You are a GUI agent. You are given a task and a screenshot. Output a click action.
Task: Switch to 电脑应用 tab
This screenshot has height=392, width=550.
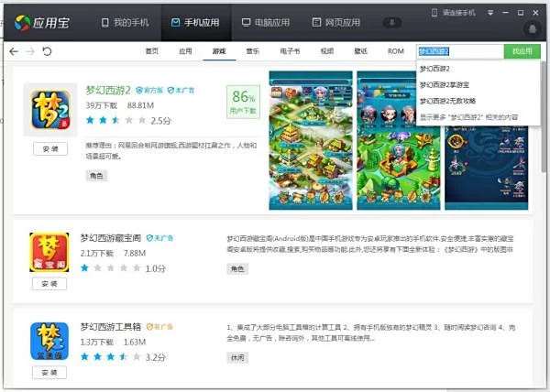[x=264, y=21]
